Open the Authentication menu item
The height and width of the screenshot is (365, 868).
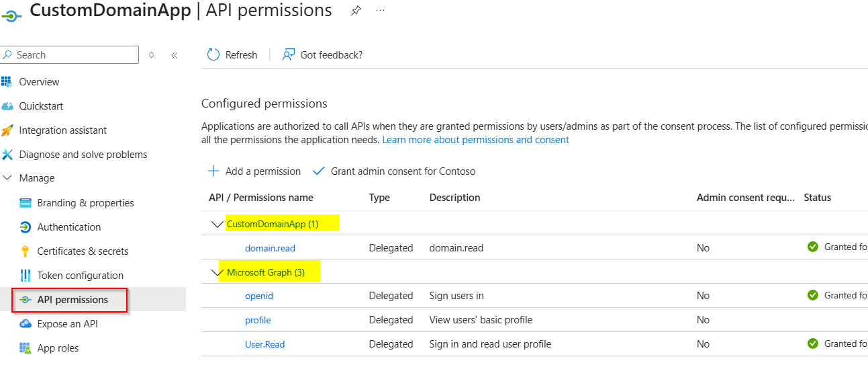(68, 227)
